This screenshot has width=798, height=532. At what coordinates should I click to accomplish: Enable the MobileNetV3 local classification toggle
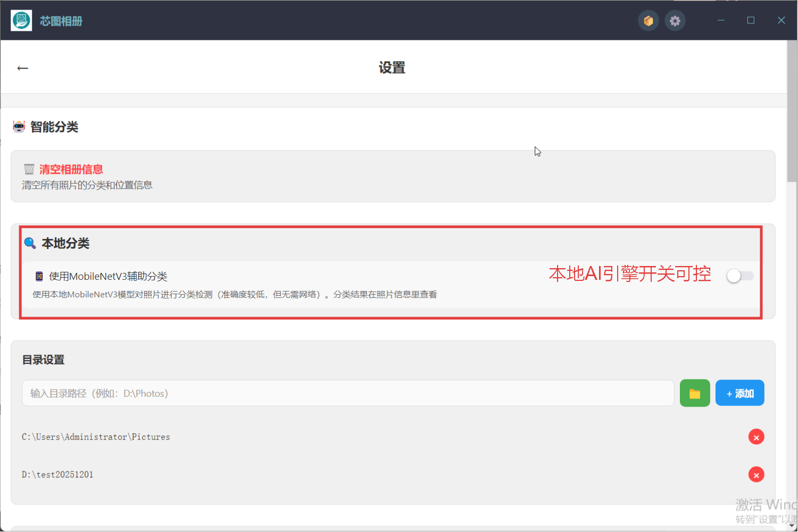[739, 276]
